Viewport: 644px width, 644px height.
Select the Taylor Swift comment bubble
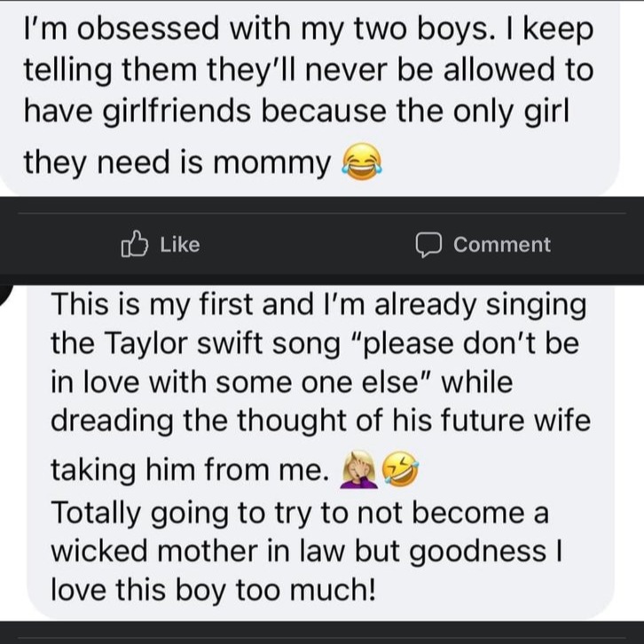coord(320,452)
